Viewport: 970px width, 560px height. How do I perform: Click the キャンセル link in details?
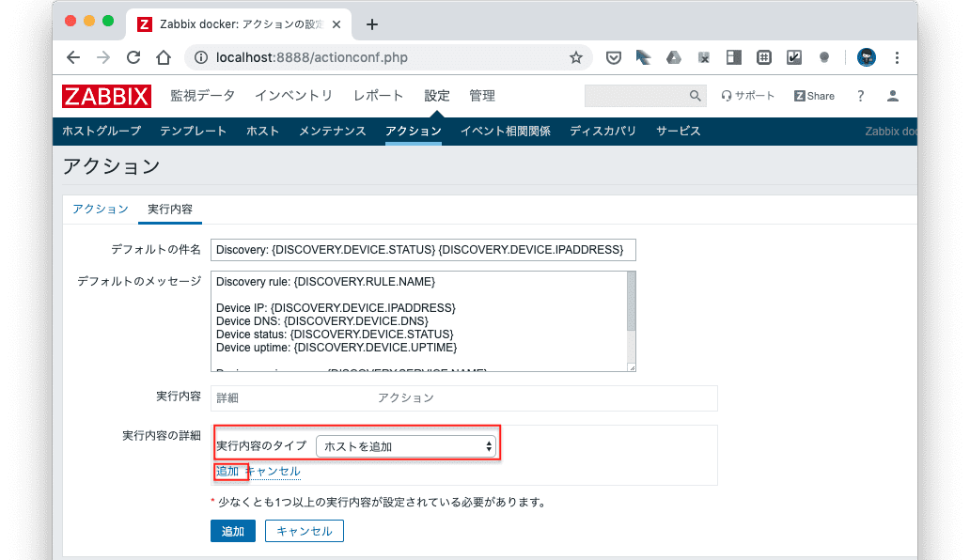[x=274, y=471]
